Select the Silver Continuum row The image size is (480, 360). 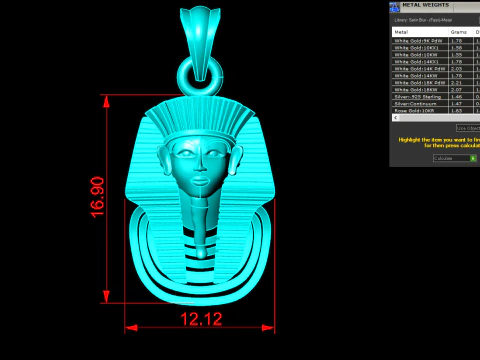(436, 104)
